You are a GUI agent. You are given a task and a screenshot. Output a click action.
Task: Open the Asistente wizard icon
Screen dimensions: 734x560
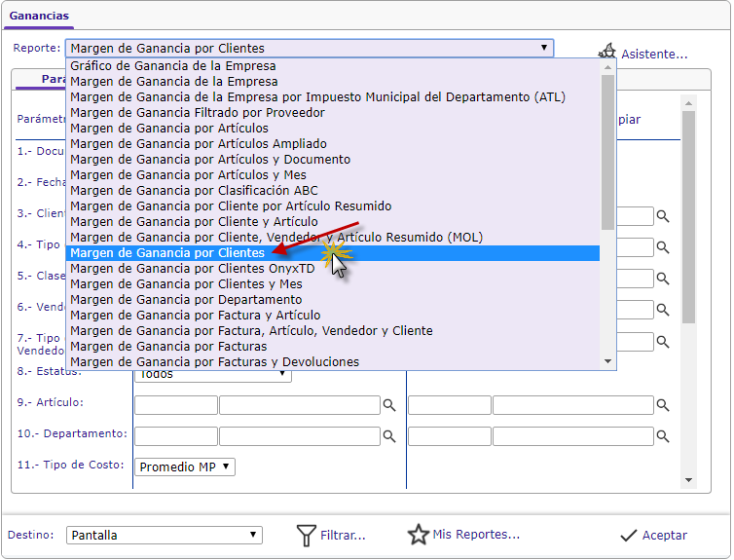pyautogui.click(x=607, y=52)
